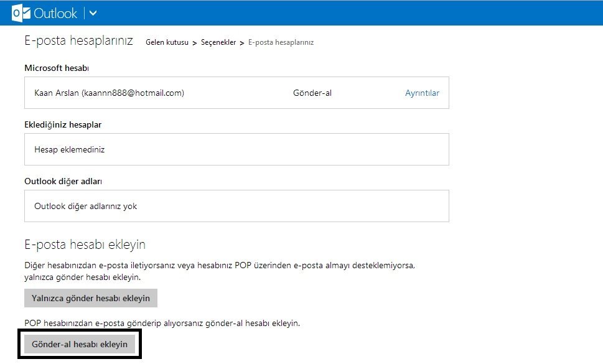Click E-posta hesaplarınız page title
The image size is (603, 364).
[x=79, y=40]
